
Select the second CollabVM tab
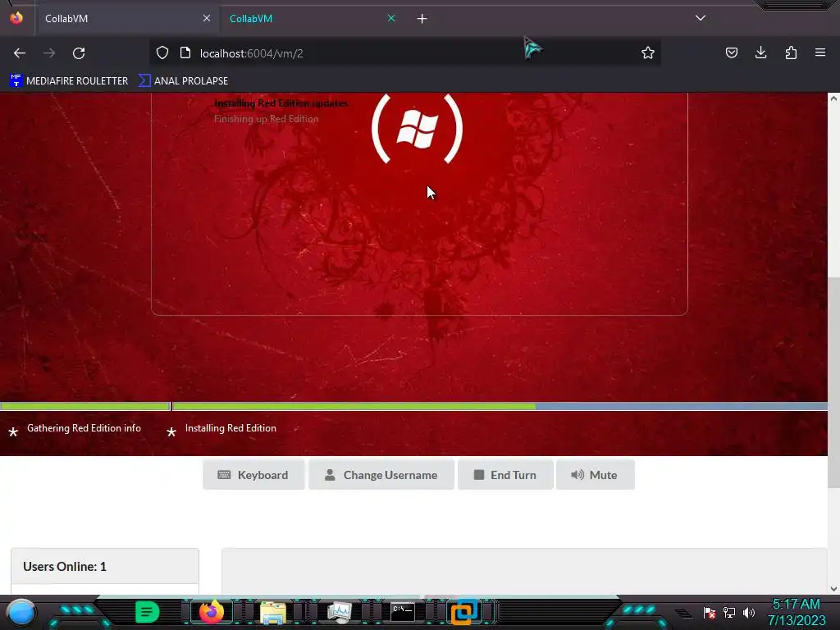pos(311,19)
